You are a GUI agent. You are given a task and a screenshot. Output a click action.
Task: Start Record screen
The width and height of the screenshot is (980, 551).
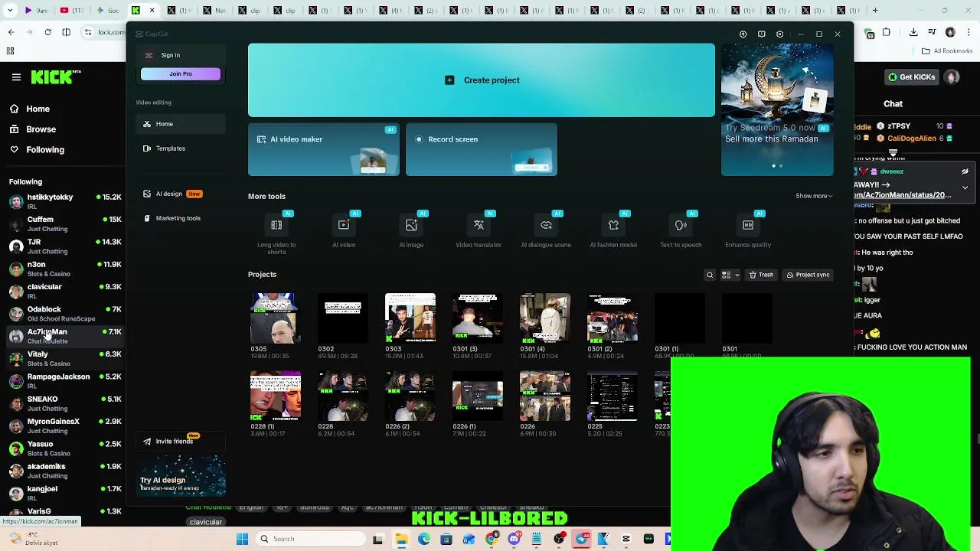click(x=482, y=150)
